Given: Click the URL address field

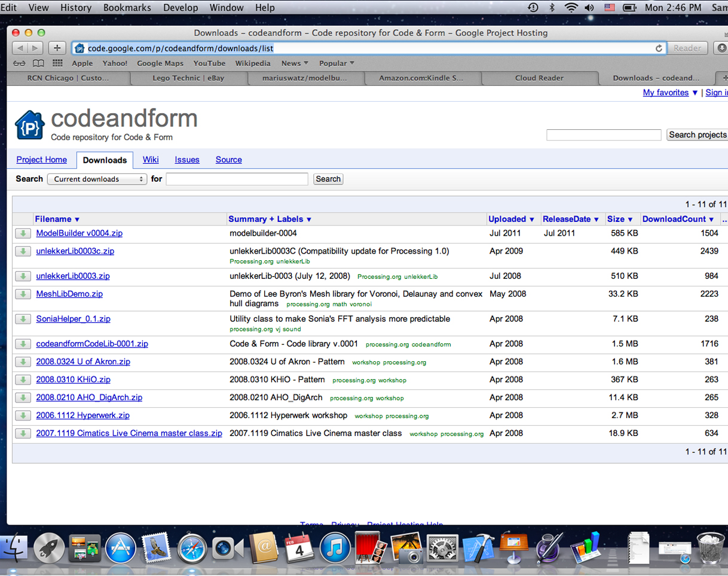Looking at the screenshot, I should 369,48.
